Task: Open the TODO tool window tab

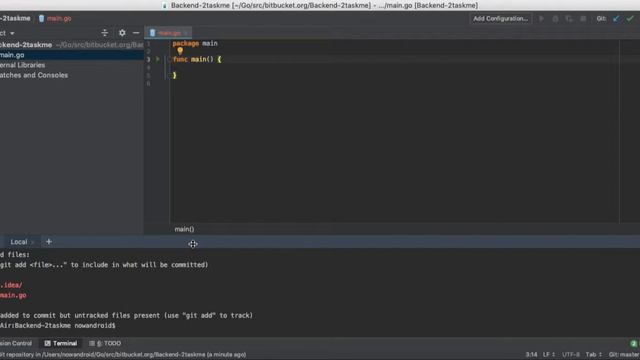Action: (105, 343)
